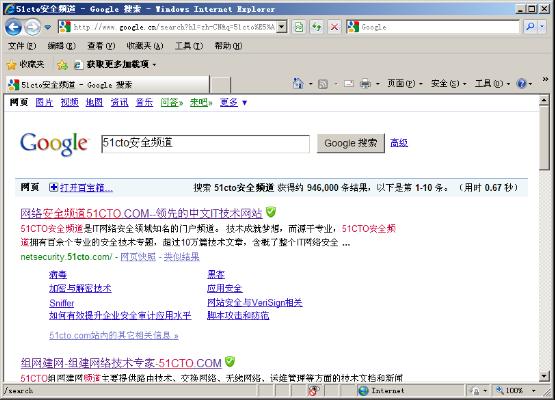Click the magnifier search button icon

coord(530,27)
